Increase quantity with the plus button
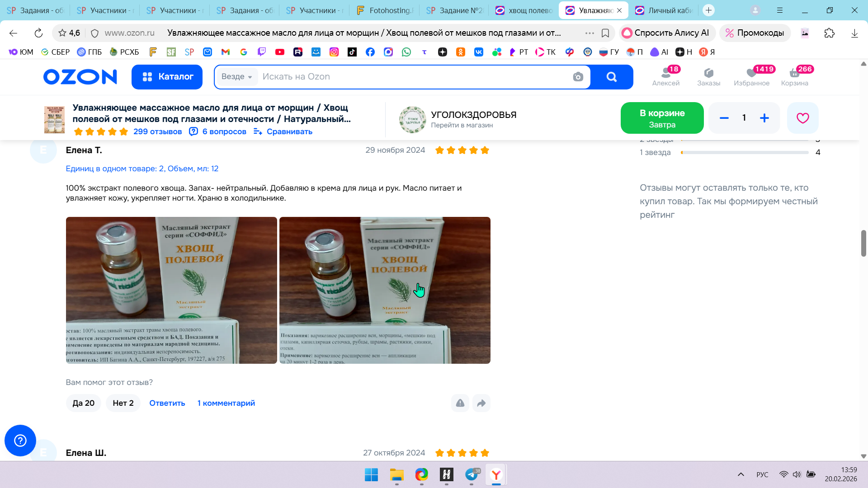 coord(764,118)
